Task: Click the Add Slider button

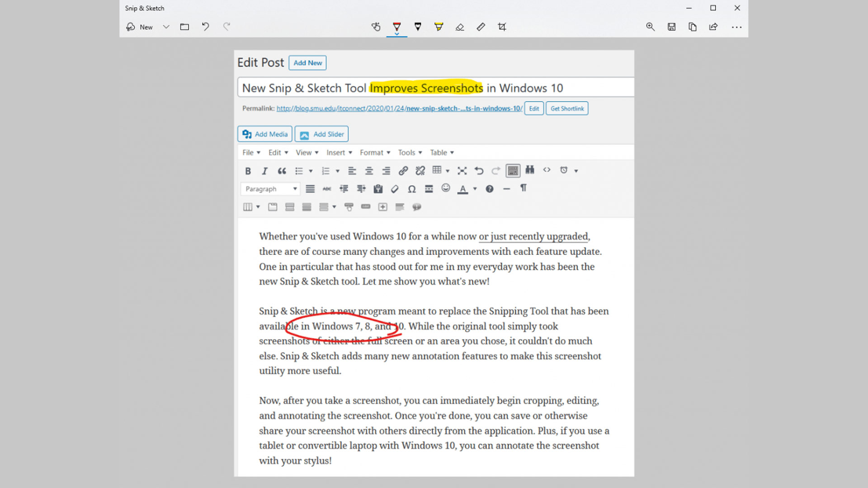Action: point(321,134)
